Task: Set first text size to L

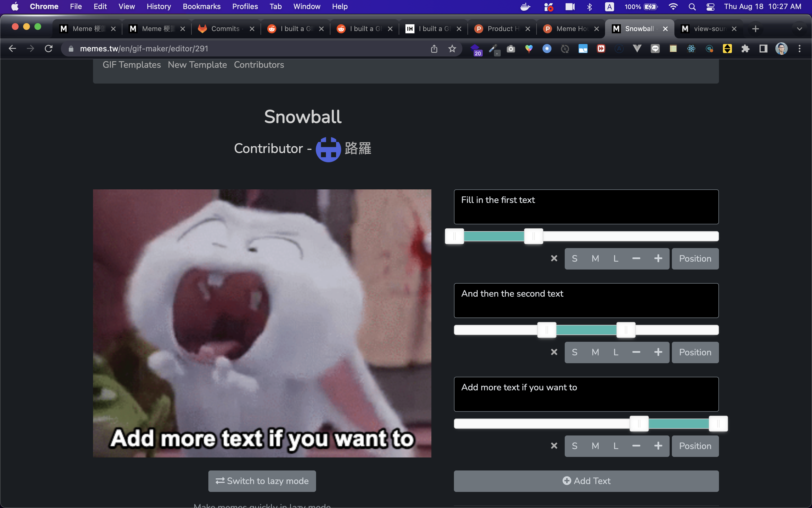Action: click(x=616, y=258)
